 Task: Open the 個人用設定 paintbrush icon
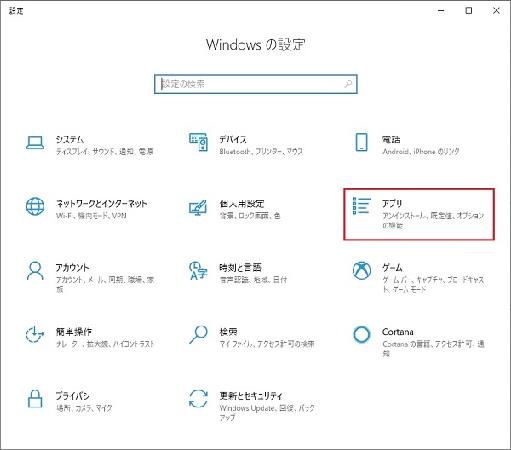[x=198, y=208]
